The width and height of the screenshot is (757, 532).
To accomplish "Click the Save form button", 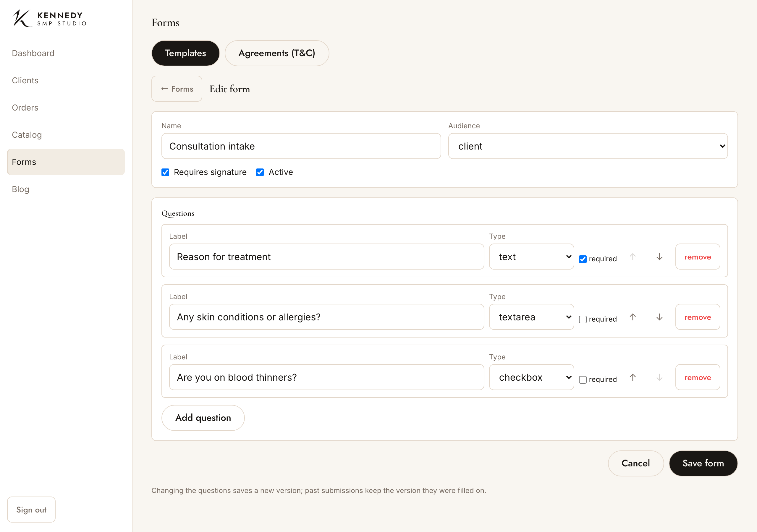I will [703, 463].
